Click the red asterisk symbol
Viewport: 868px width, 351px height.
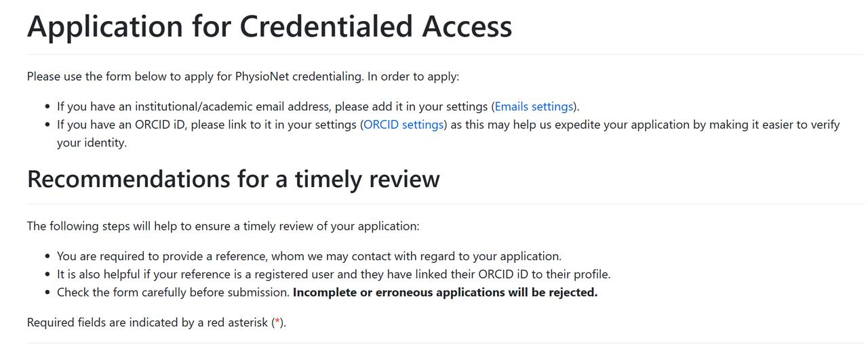(x=277, y=323)
